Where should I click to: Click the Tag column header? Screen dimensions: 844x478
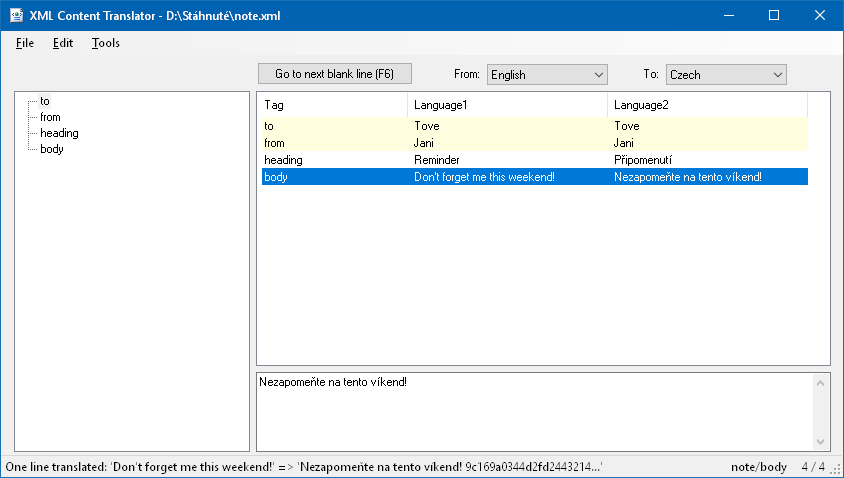(332, 105)
